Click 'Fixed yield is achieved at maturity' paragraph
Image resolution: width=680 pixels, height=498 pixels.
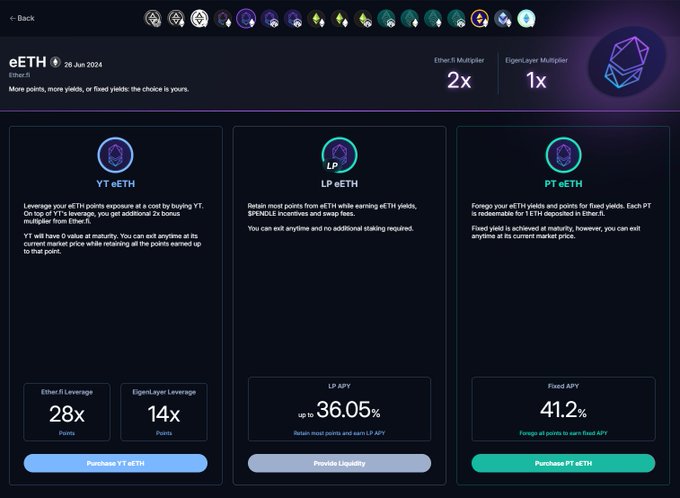coord(556,232)
